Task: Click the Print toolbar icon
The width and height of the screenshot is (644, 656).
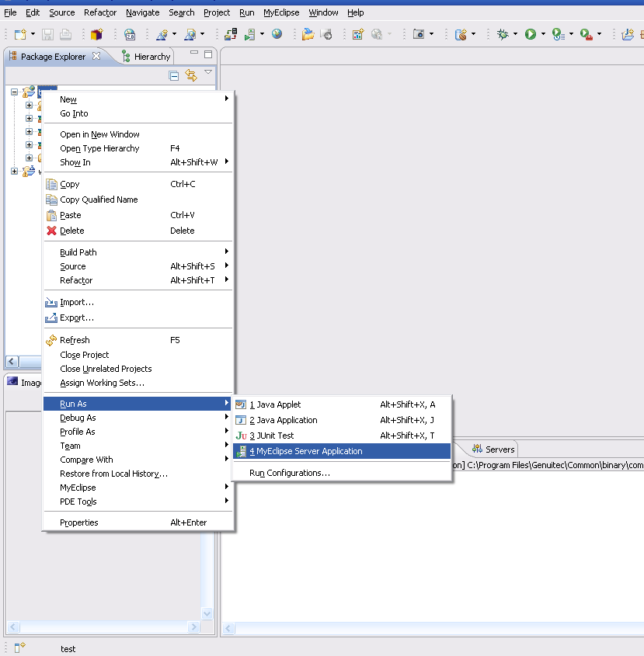Action: 65,34
